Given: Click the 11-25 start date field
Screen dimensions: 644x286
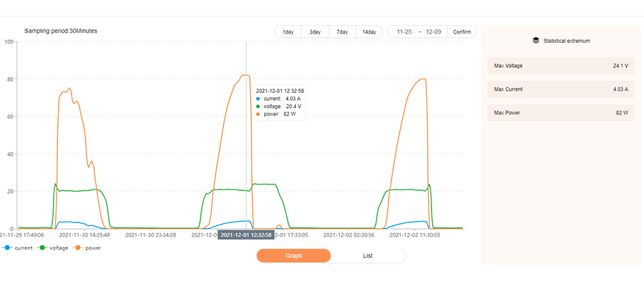Looking at the screenshot, I should pyautogui.click(x=404, y=32).
